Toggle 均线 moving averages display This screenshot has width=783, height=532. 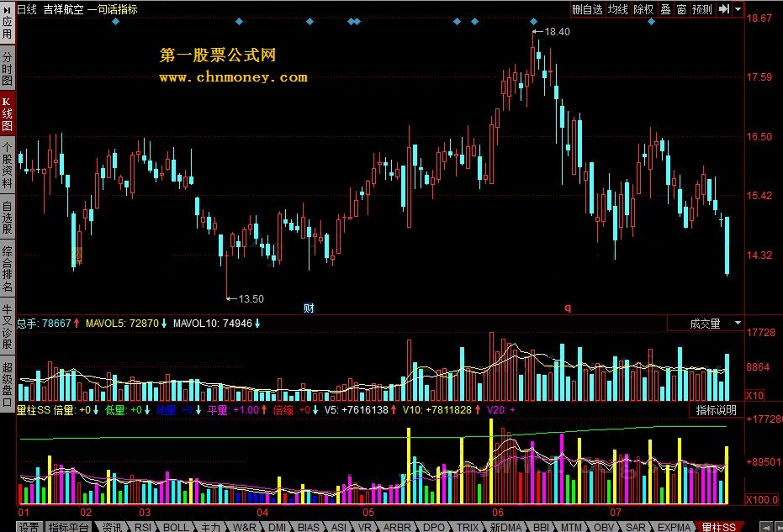tap(617, 9)
